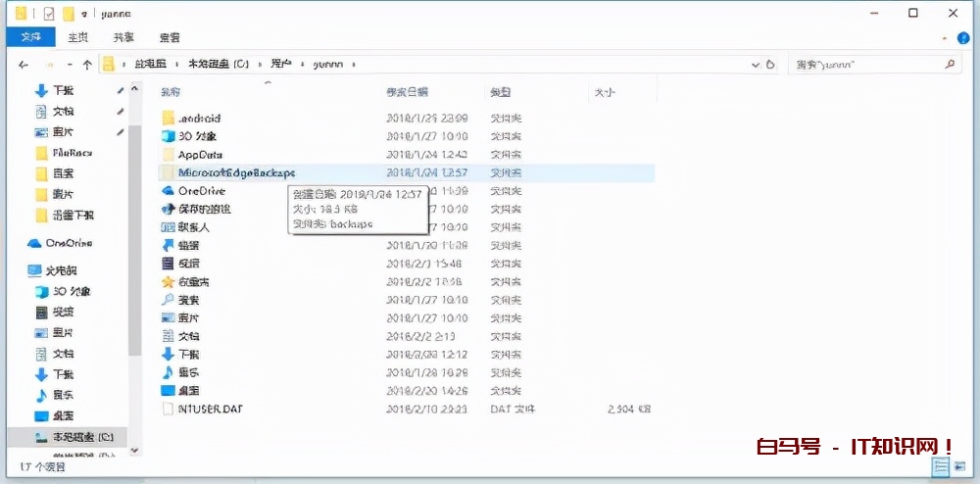Screen dimensions: 980x484
Task: Open the pinned 文档 shortcut in Quick access
Action: [x=54, y=111]
